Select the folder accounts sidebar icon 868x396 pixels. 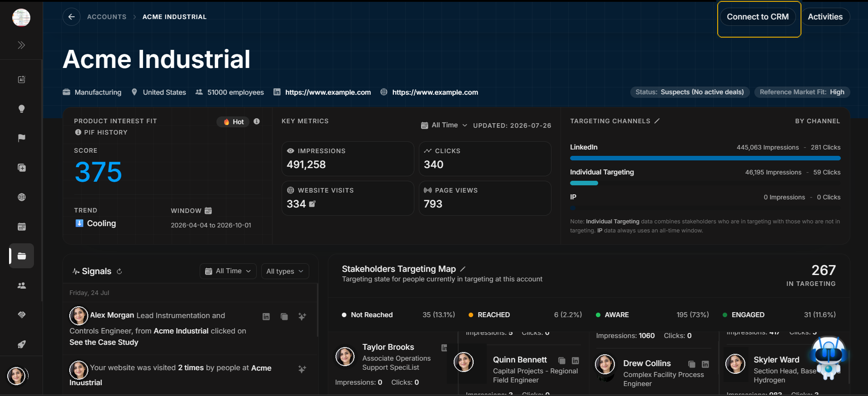tap(21, 256)
